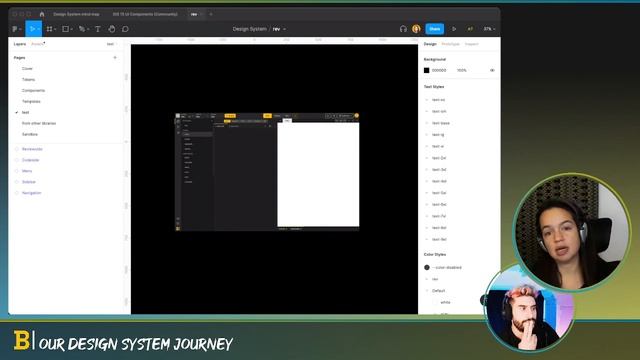
Task: Select the Pen tool
Action: pyautogui.click(x=82, y=29)
